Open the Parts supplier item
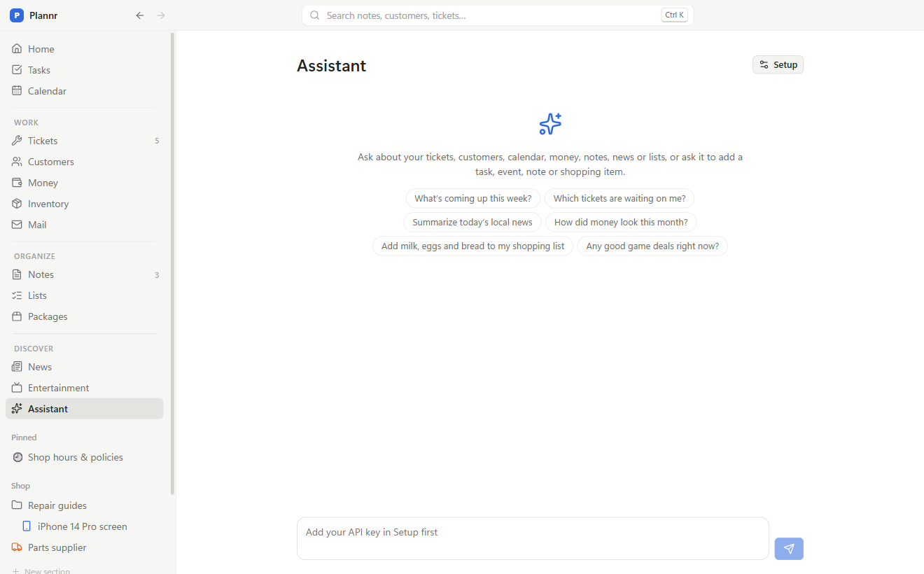Screen dimensions: 924x574 [x=84, y=547]
